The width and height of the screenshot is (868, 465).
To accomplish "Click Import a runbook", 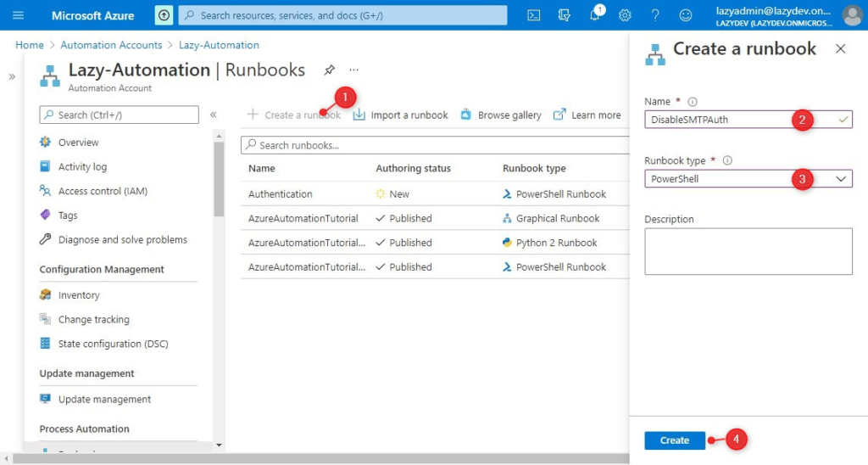I will coord(400,115).
